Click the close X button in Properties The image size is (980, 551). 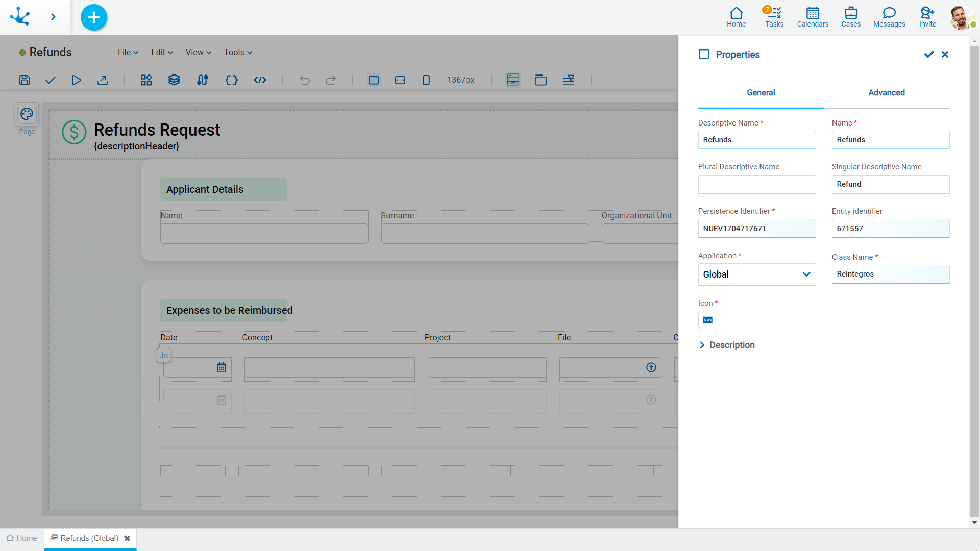click(945, 55)
